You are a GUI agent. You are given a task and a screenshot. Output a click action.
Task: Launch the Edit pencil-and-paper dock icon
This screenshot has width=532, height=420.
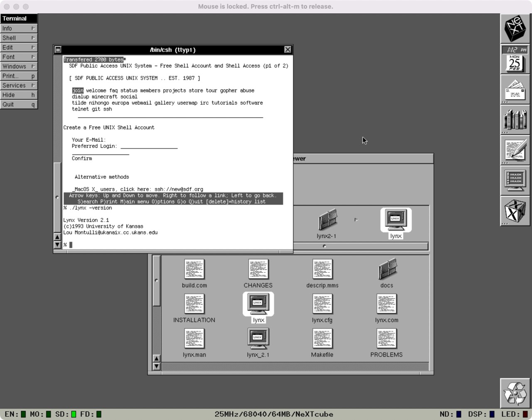[515, 150]
